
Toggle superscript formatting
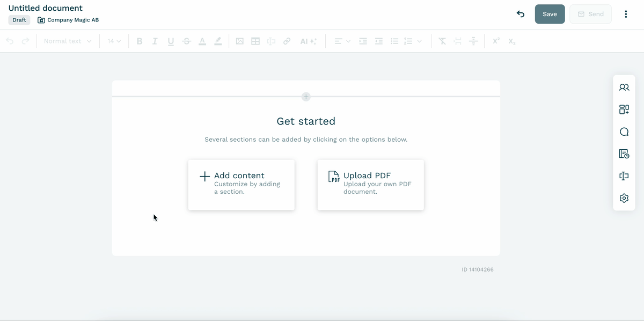[x=496, y=41]
